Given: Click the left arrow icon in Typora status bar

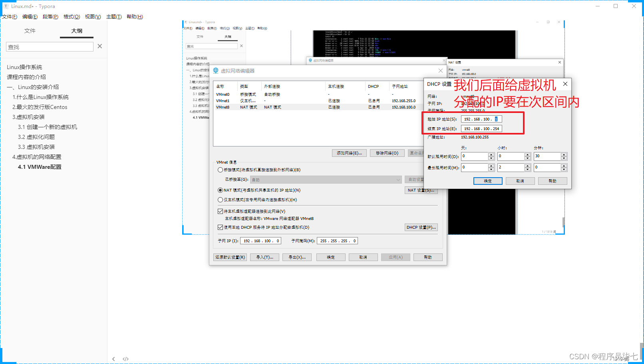Looking at the screenshot, I should (x=113, y=358).
